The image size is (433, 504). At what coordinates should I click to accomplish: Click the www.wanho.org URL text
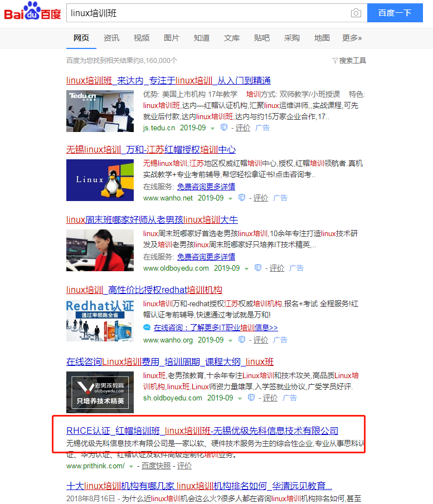point(168,340)
